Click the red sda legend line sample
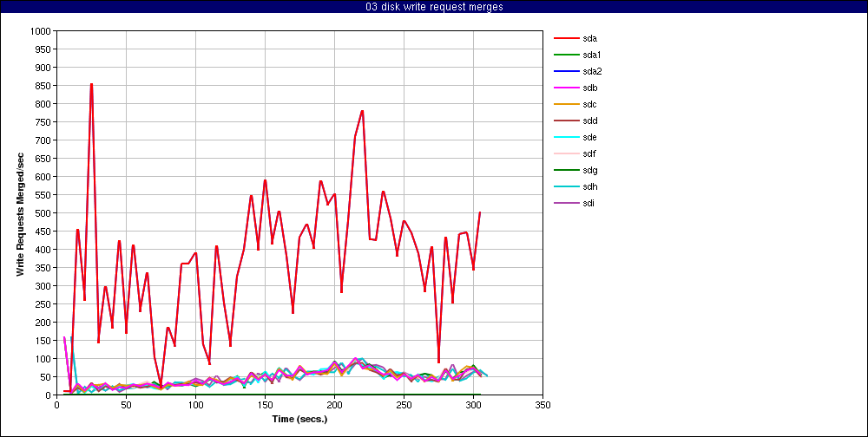Screen dimensions: 868x437 566,38
